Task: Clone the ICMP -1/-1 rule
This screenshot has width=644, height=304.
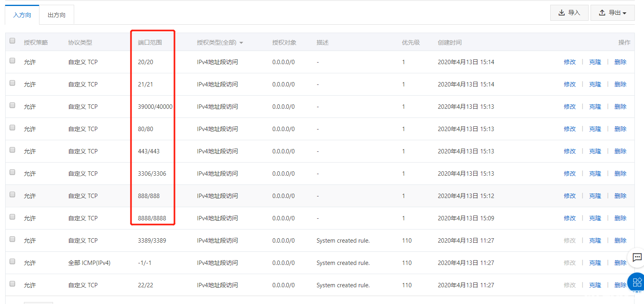Action: (595, 263)
